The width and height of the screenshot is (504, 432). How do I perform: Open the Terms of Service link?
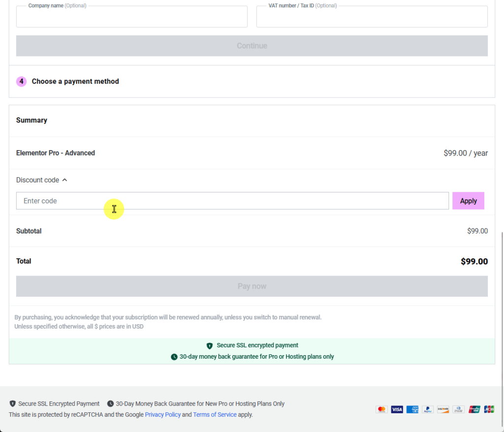click(x=215, y=415)
